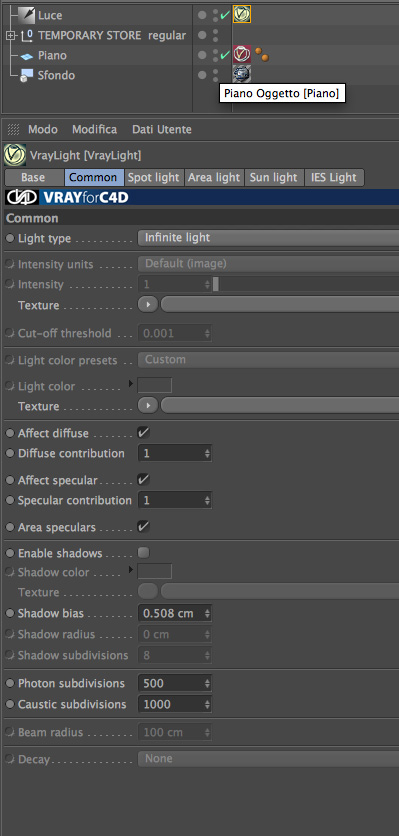Click the orange dots tag next to Piano
This screenshot has height=836, width=399.
click(x=262, y=54)
